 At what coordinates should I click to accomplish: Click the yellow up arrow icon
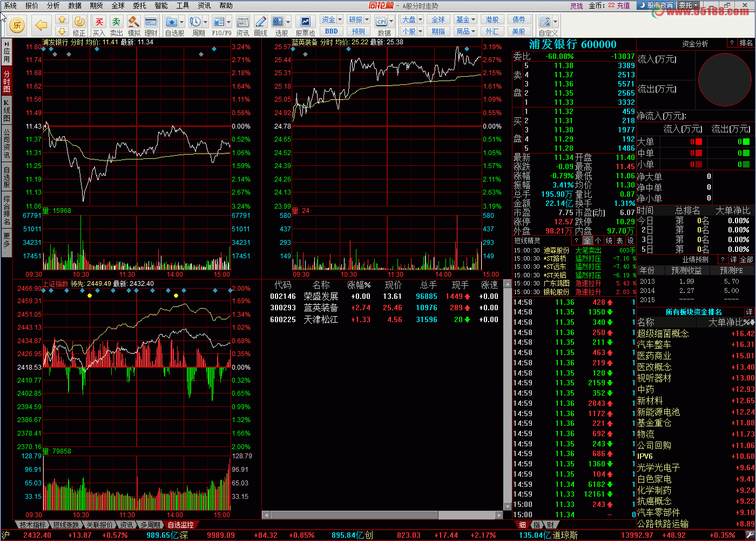pyautogui.click(x=62, y=20)
